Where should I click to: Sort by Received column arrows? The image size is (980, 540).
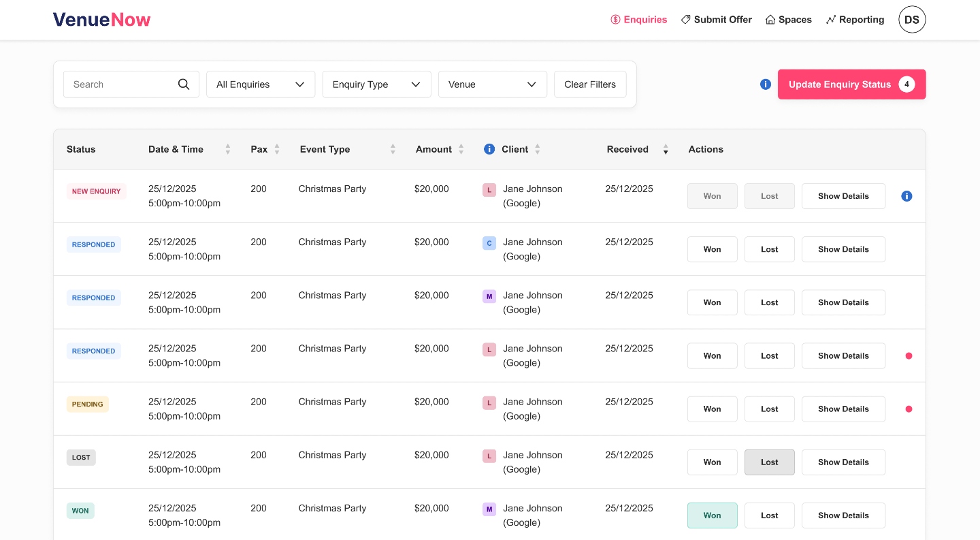[x=666, y=149]
